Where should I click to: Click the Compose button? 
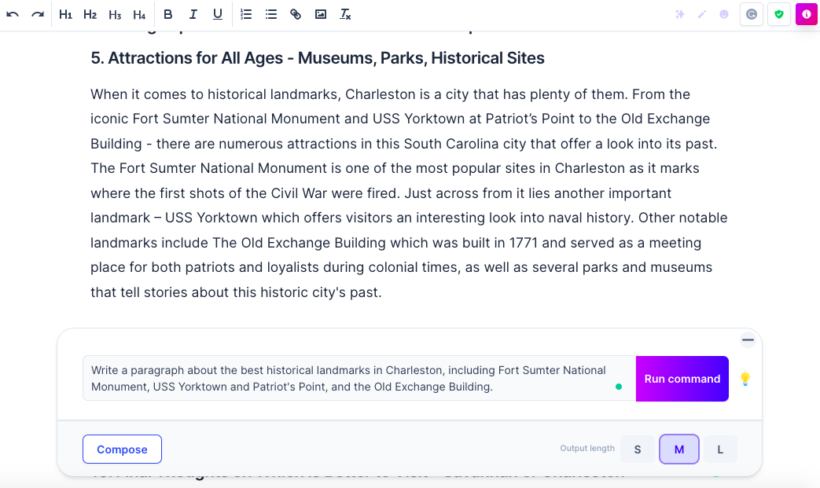click(x=122, y=449)
